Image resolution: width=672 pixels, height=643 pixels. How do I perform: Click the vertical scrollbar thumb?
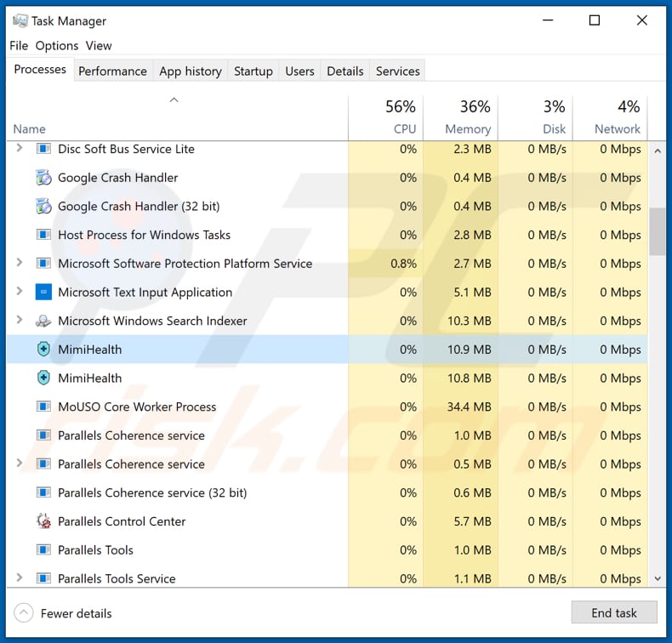point(657,231)
